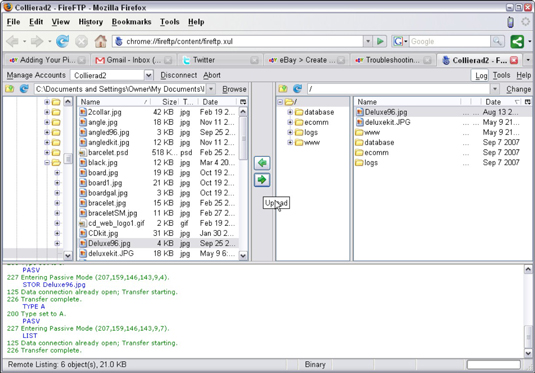
Task: Open the remote path history dropdown
Action: click(495, 89)
